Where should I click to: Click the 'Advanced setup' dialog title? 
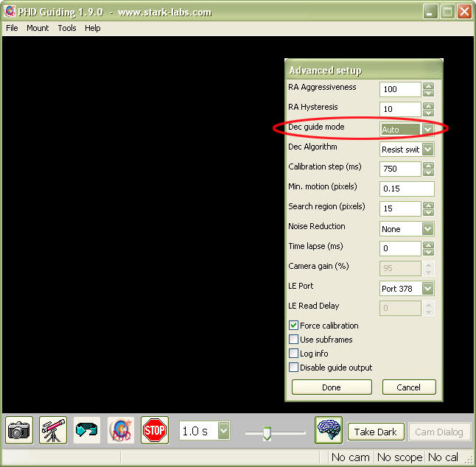click(x=325, y=70)
